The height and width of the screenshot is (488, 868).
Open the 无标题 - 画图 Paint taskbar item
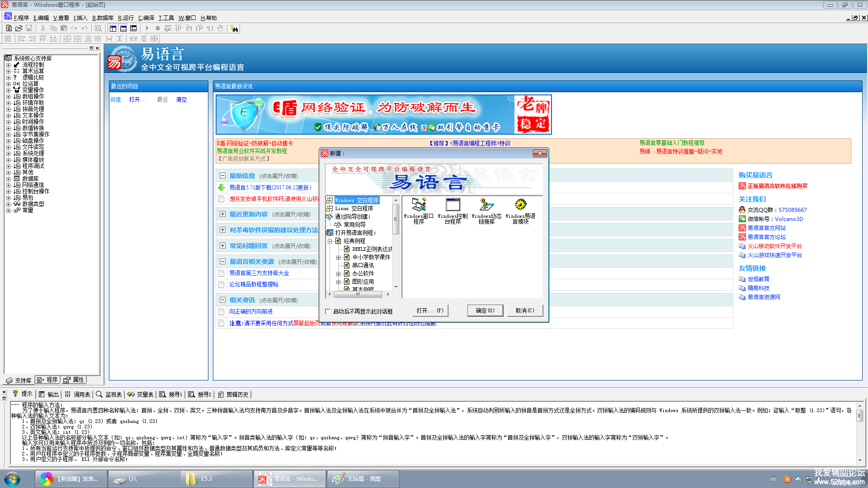(x=363, y=479)
